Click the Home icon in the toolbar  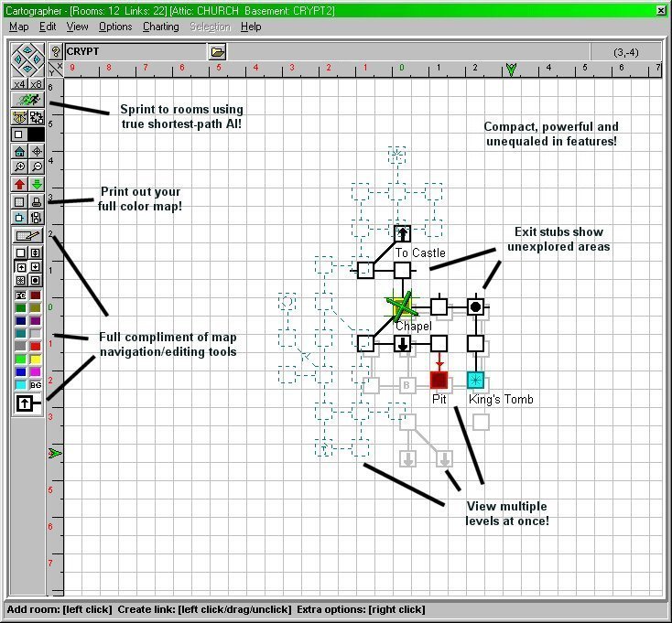point(19,151)
